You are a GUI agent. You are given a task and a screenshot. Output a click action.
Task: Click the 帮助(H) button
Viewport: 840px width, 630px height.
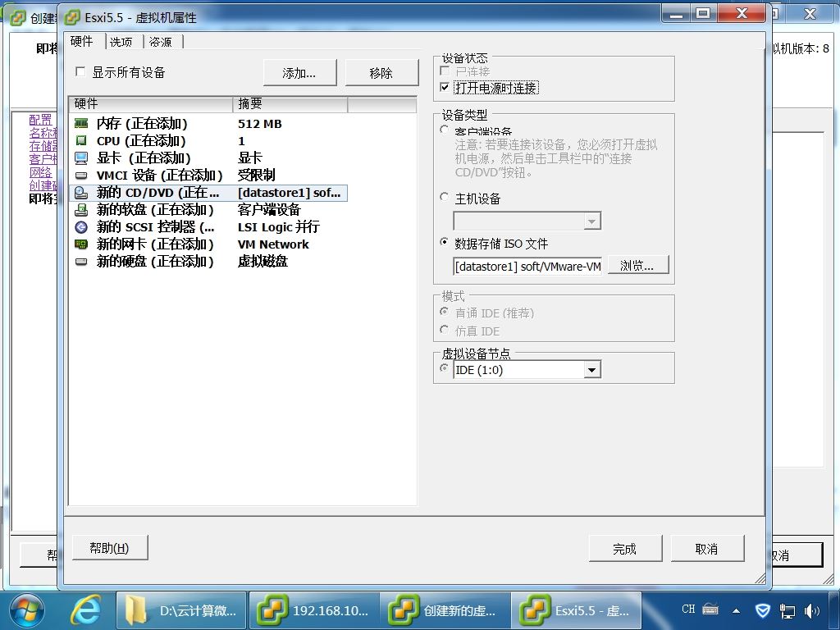pos(109,547)
